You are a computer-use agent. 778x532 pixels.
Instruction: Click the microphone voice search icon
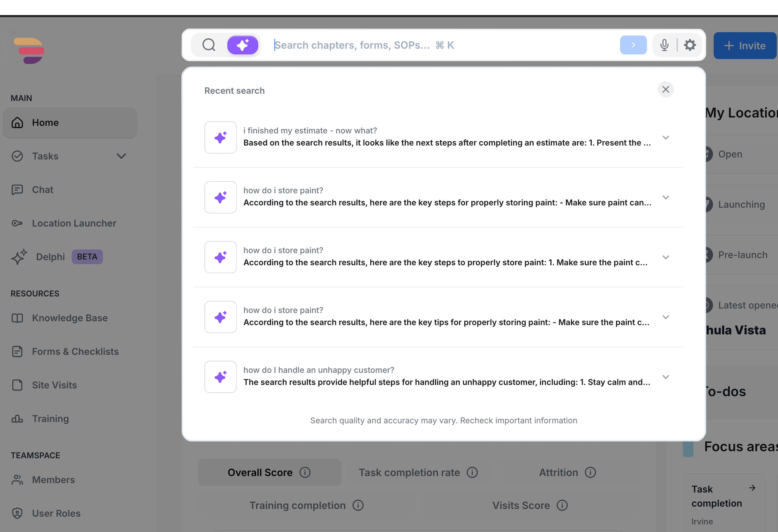pos(664,45)
